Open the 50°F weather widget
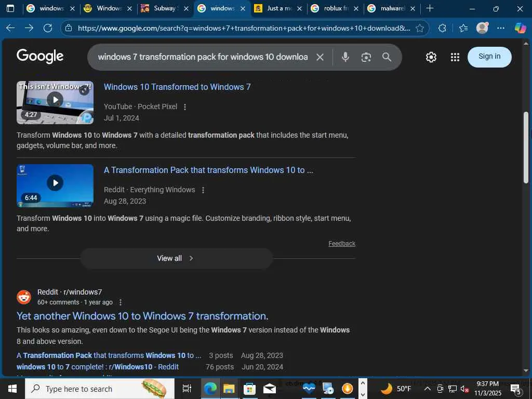Screen dimensions: 532x399 point(395,389)
